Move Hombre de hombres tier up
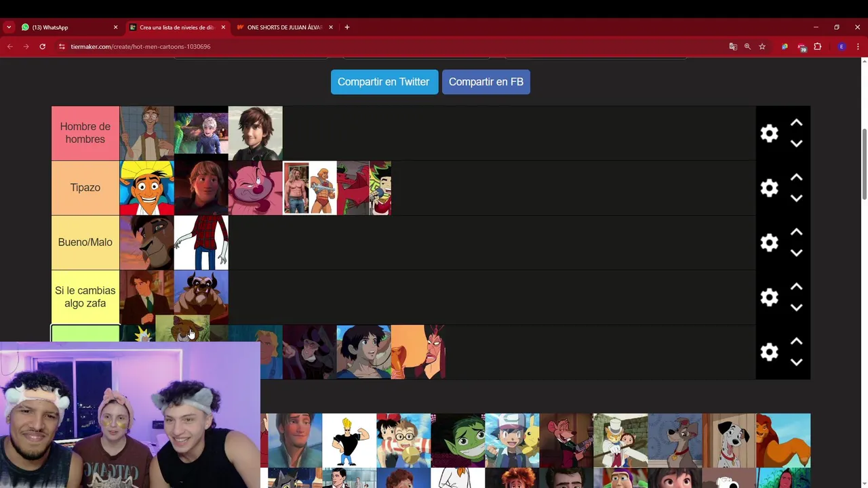 (x=797, y=123)
